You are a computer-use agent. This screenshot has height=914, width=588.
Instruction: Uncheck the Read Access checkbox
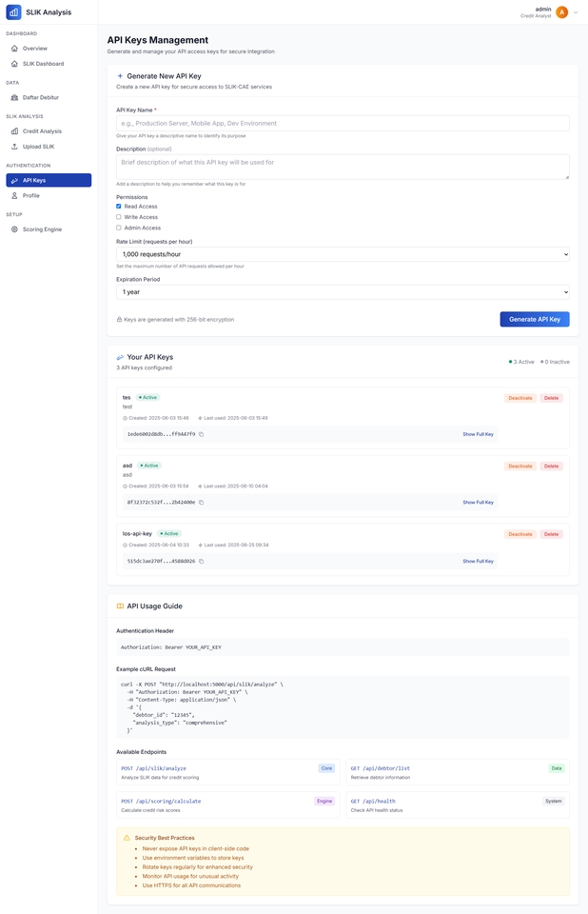(x=119, y=207)
